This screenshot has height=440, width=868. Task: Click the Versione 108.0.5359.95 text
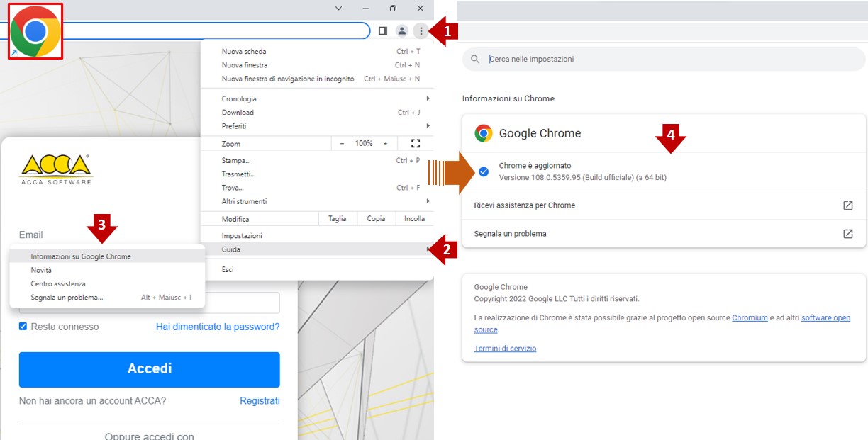click(x=583, y=177)
